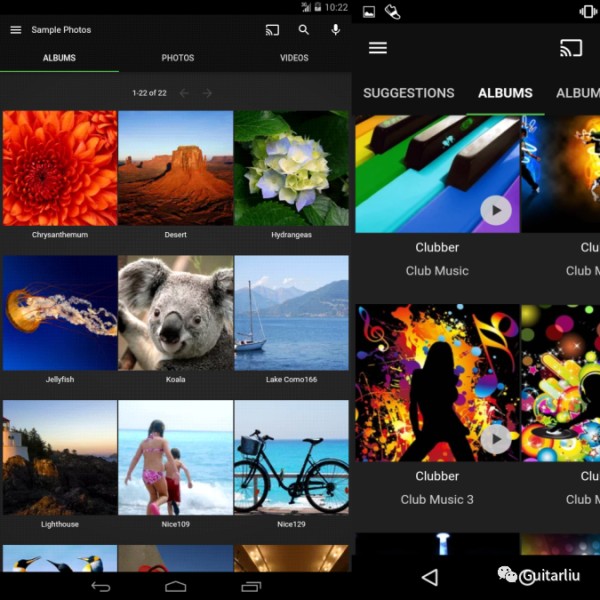
Task: Tap the microphone voice search icon
Action: 335,30
